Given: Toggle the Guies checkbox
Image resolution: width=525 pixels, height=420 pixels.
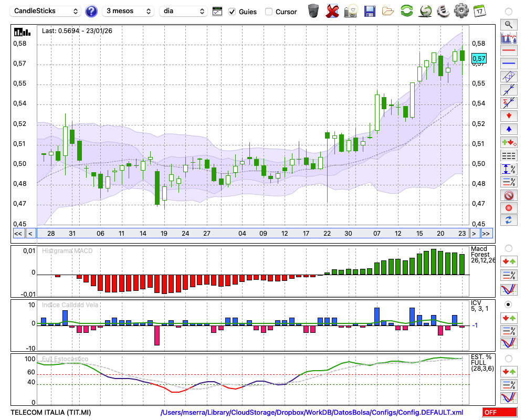Looking at the screenshot, I should tap(232, 12).
